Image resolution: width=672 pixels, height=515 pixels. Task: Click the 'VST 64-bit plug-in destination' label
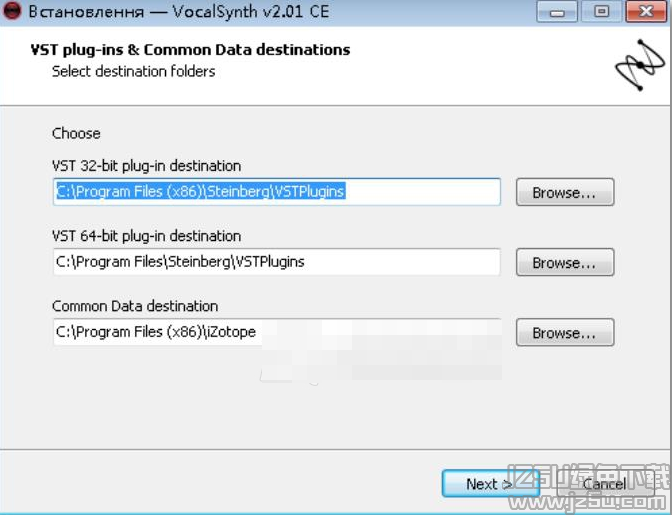(x=147, y=236)
